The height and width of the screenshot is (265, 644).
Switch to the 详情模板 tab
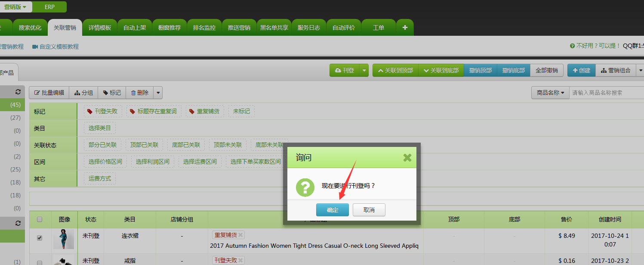pyautogui.click(x=100, y=28)
